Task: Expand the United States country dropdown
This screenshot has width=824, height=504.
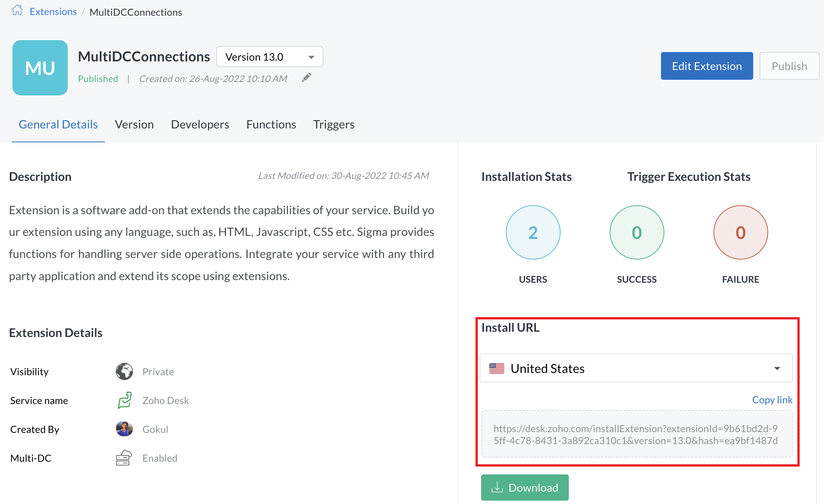Action: click(x=776, y=368)
